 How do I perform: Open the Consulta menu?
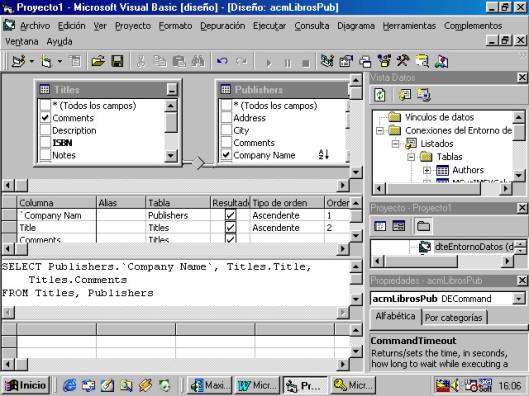coord(312,26)
